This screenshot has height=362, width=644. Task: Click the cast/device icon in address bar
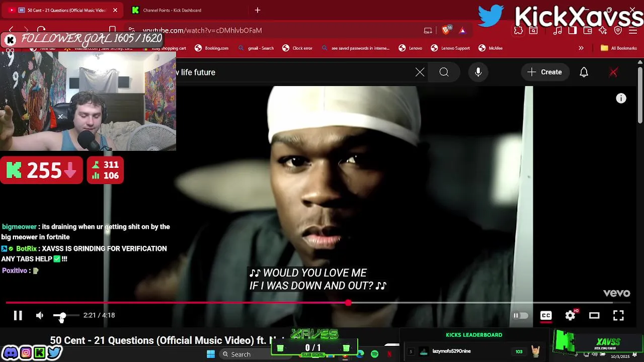click(x=428, y=30)
